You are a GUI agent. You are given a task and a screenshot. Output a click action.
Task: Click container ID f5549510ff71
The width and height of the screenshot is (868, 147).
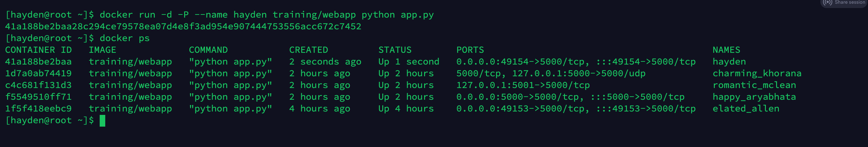tap(38, 97)
